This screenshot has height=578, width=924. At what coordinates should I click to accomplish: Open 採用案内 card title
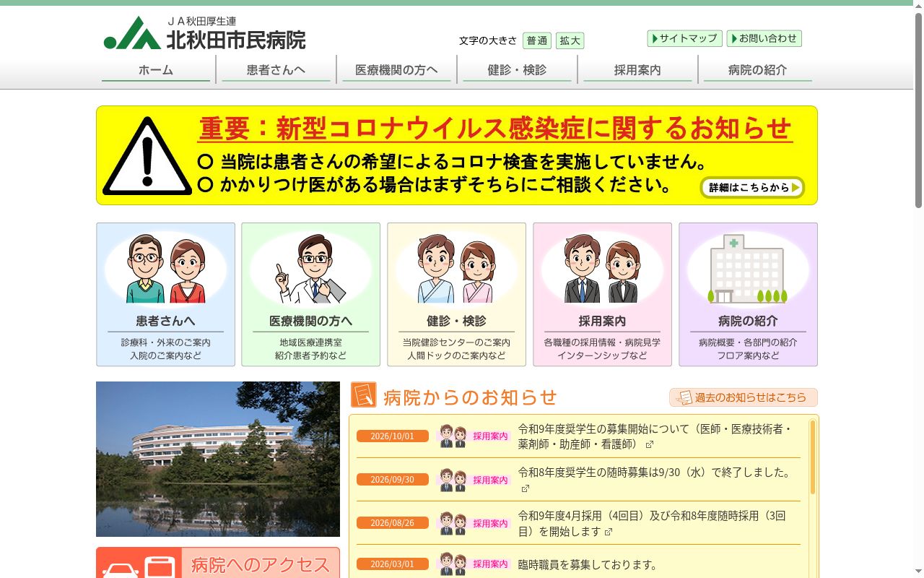(x=603, y=321)
